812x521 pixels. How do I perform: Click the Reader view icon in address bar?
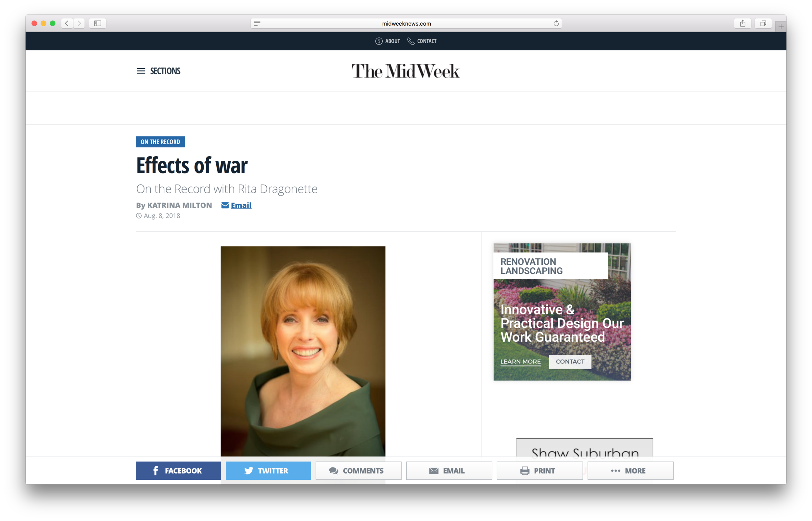[257, 23]
